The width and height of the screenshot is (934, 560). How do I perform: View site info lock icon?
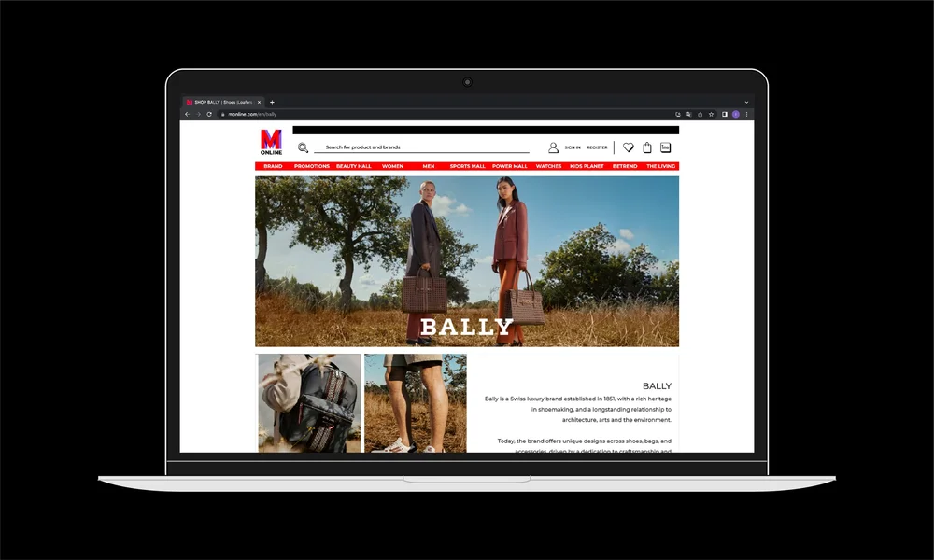pyautogui.click(x=223, y=114)
